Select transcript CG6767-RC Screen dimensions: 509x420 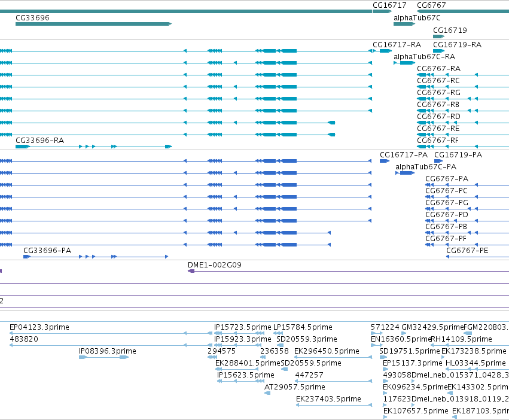click(x=438, y=81)
